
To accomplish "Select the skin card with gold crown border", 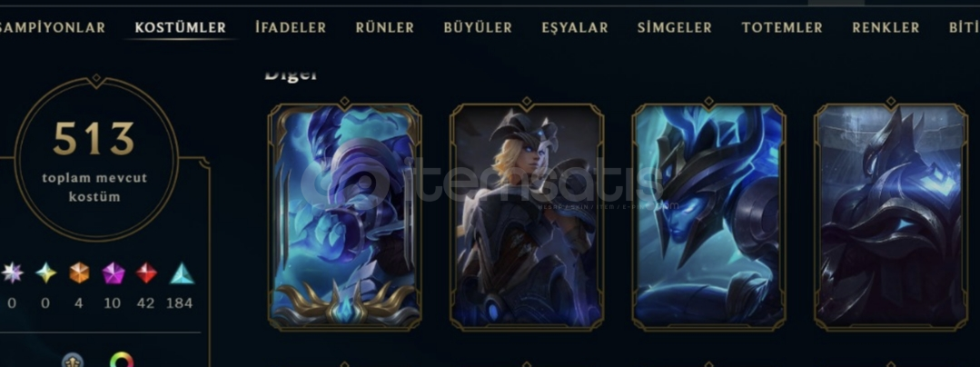I will (x=344, y=216).
